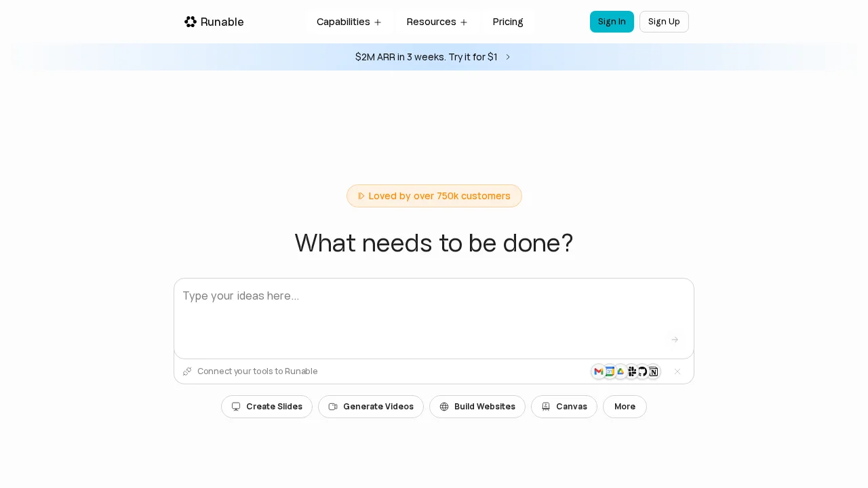
Task: Open the Pricing menu item
Action: 507,22
